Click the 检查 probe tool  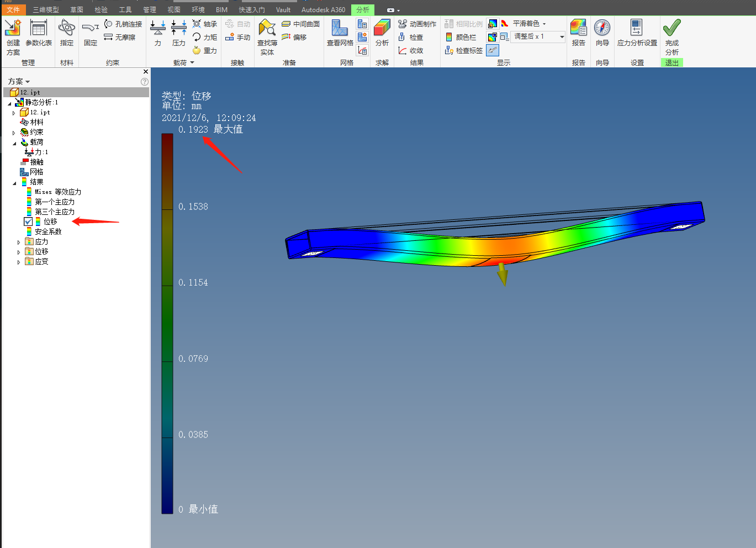(x=411, y=37)
